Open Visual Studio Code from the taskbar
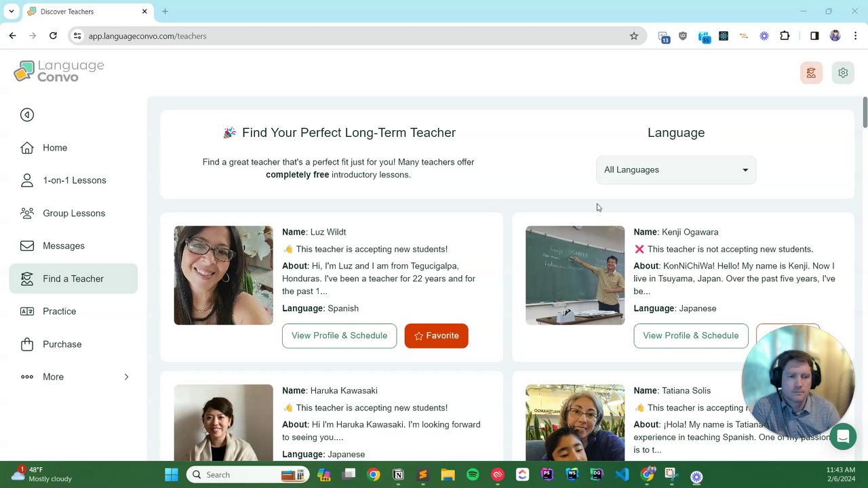 (622, 474)
